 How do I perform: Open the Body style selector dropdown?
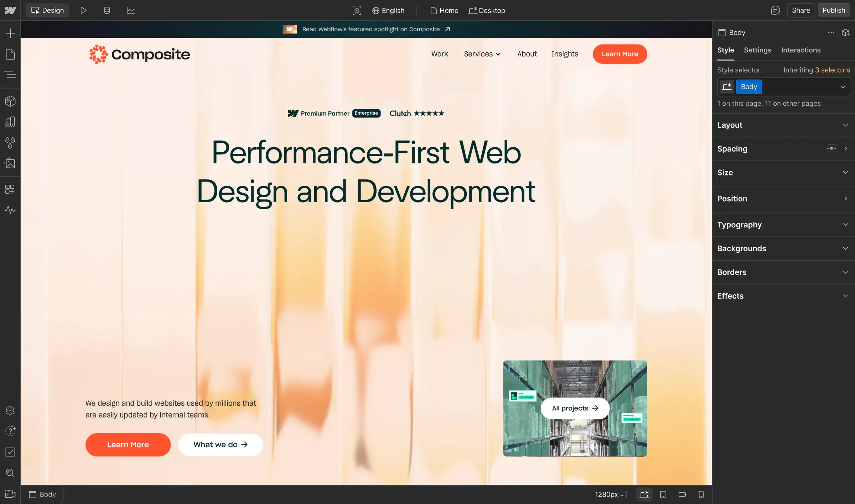pos(843,87)
